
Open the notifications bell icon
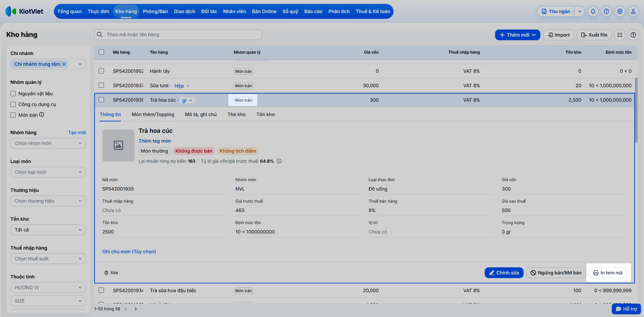(x=593, y=11)
